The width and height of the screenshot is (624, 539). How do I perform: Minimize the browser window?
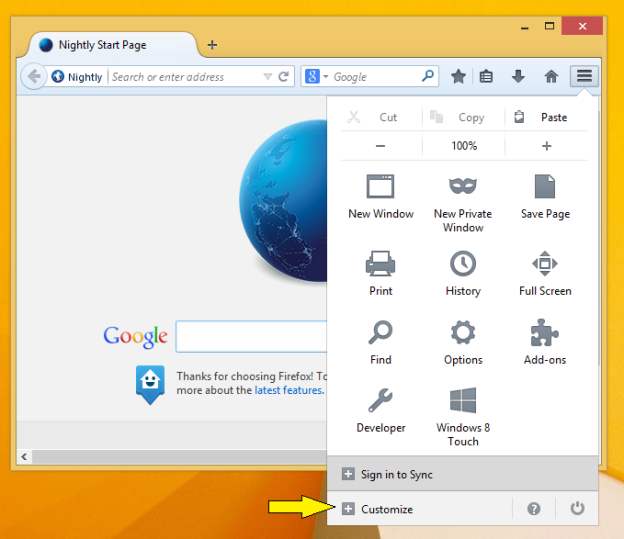click(525, 27)
